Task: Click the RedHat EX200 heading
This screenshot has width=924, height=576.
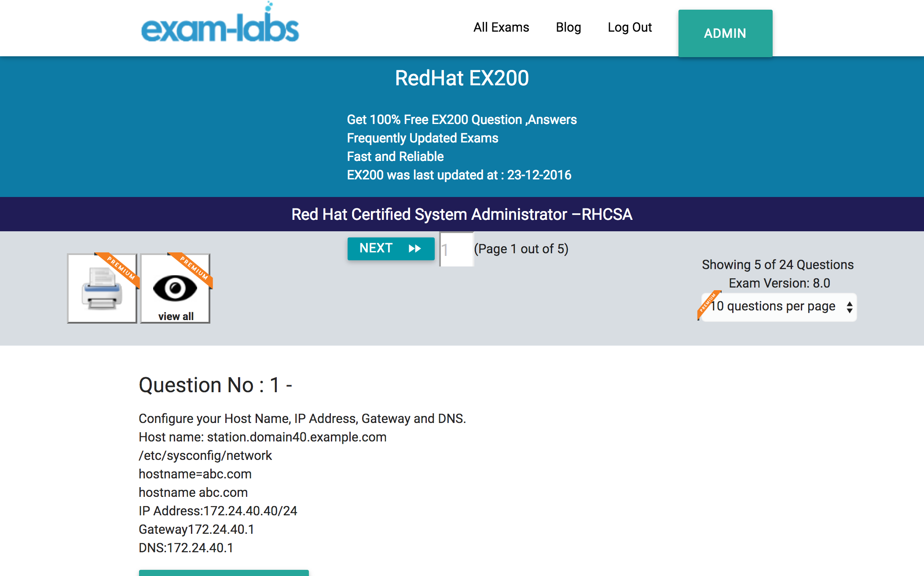Action: pos(462,78)
